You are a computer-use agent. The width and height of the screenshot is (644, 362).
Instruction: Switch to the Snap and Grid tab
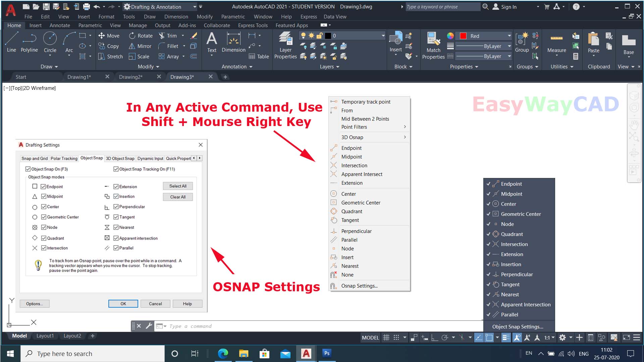(34, 158)
